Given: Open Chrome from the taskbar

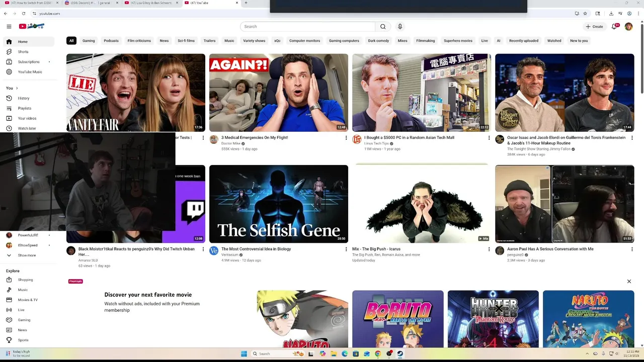Looking at the screenshot, I should (378, 354).
